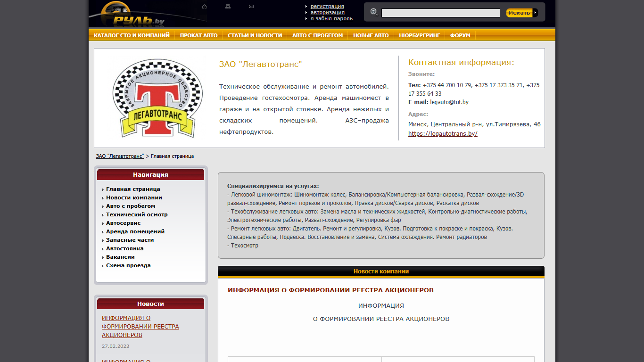Viewport: 644px width, 362px height.
Task: Open the Прокат авто menu item
Action: pos(198,35)
